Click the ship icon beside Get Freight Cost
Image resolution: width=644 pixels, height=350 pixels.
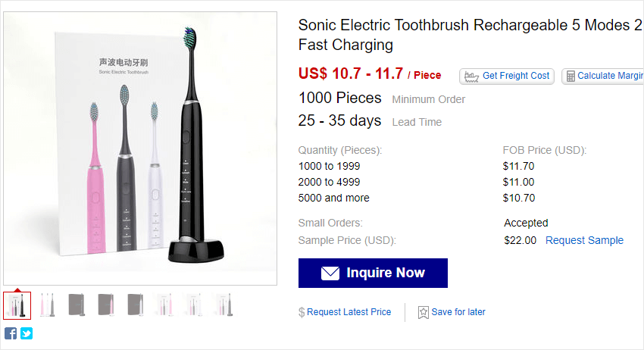[472, 76]
